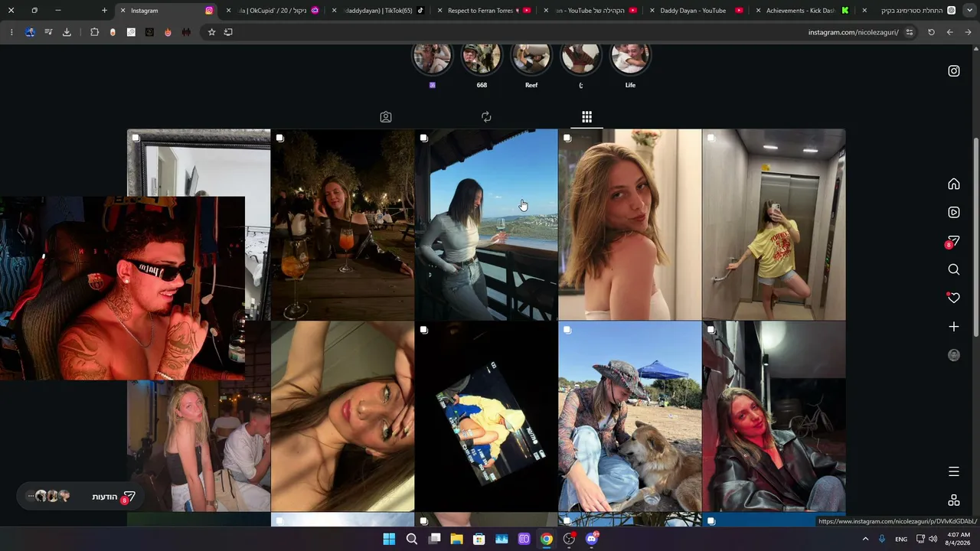The image size is (980, 551).
Task: Open the elevator mirror selfie post
Action: pos(774,224)
